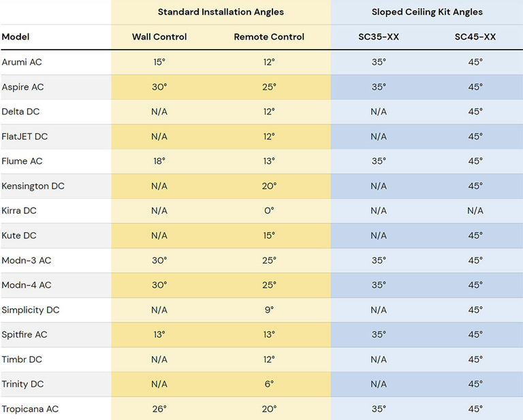Select the Remote Control column header
The height and width of the screenshot is (420, 523).
pyautogui.click(x=269, y=37)
